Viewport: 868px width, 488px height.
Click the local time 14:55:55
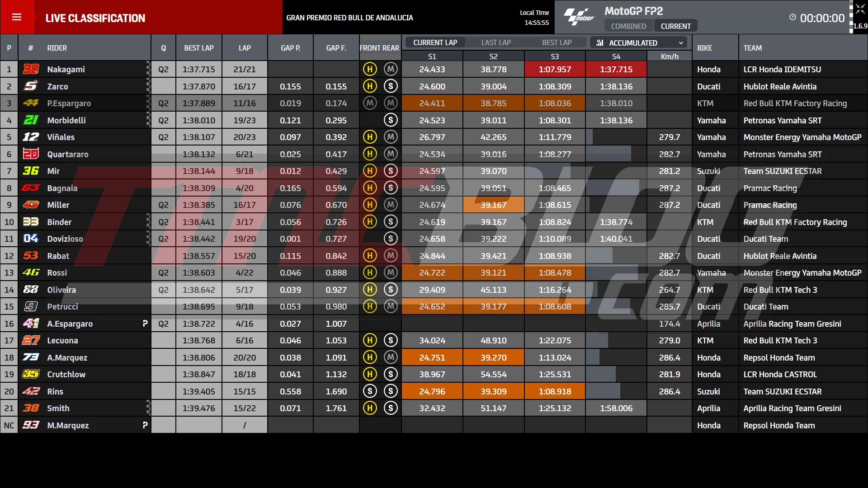537,23
